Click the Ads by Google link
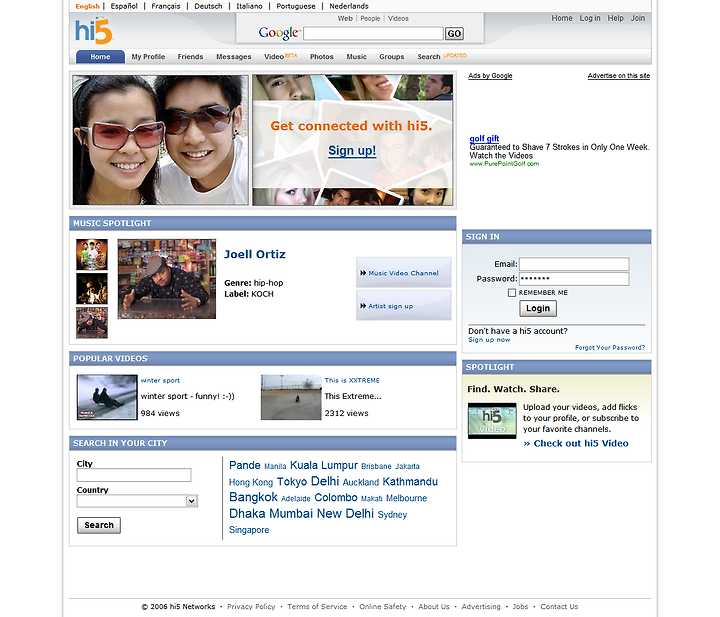 (490, 76)
